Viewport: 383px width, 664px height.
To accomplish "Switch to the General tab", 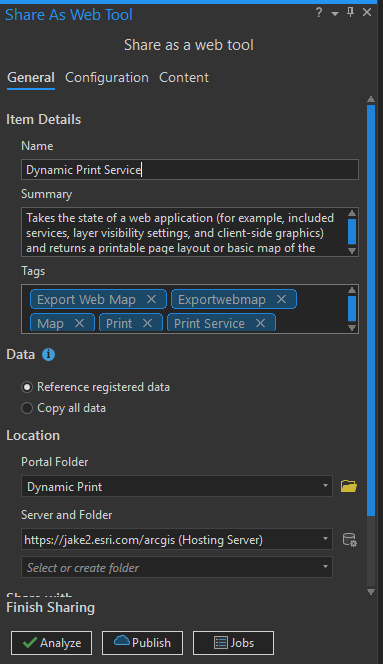I will coord(31,77).
